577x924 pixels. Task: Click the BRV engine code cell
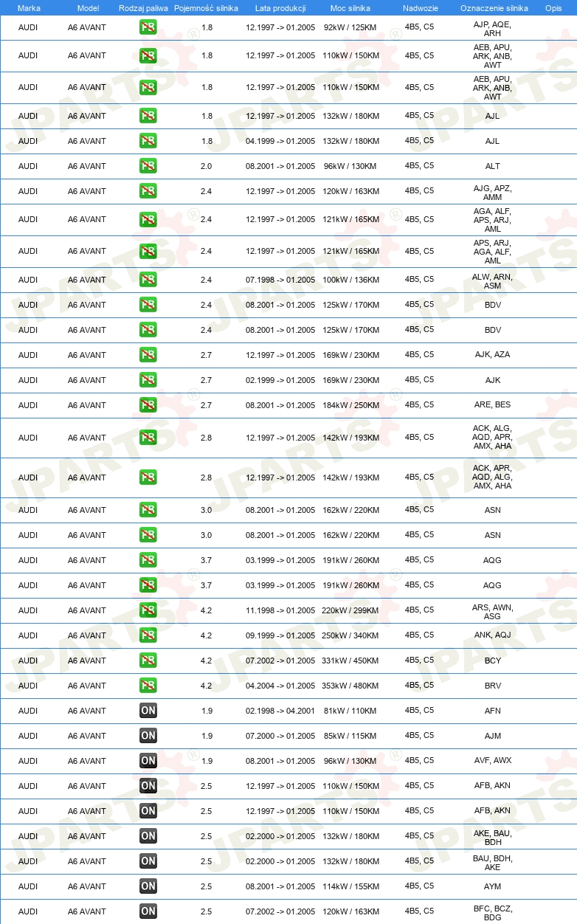493,686
